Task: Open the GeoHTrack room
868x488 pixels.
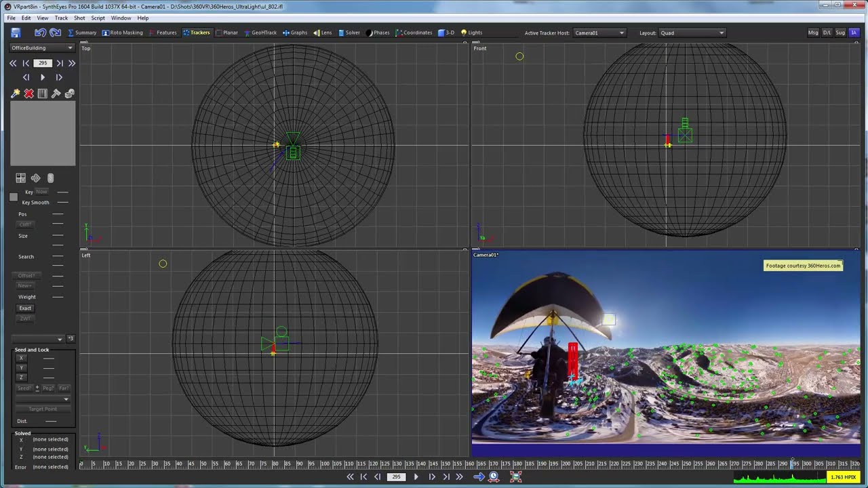Action: click(260, 33)
